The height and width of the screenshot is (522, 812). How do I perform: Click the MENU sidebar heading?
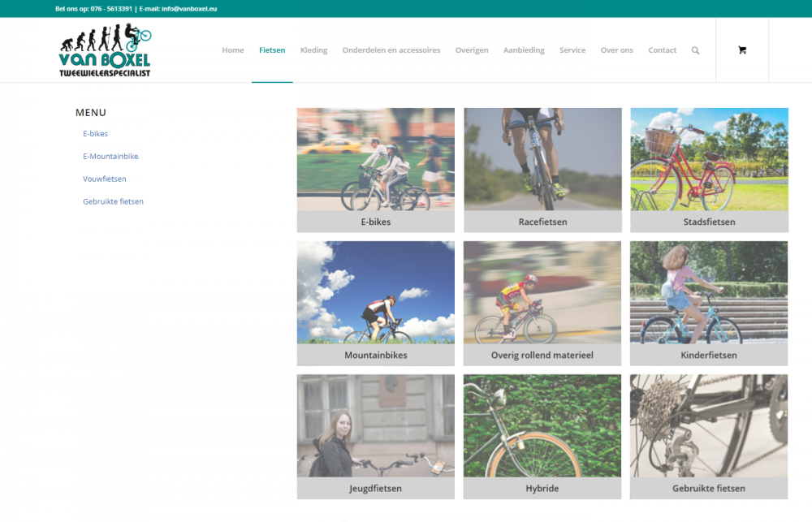[x=91, y=112]
